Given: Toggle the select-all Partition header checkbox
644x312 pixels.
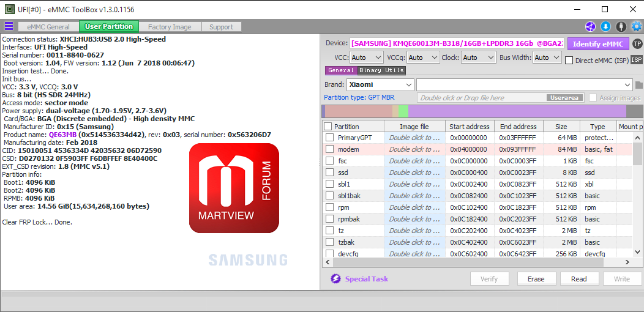Looking at the screenshot, I should pyautogui.click(x=328, y=126).
